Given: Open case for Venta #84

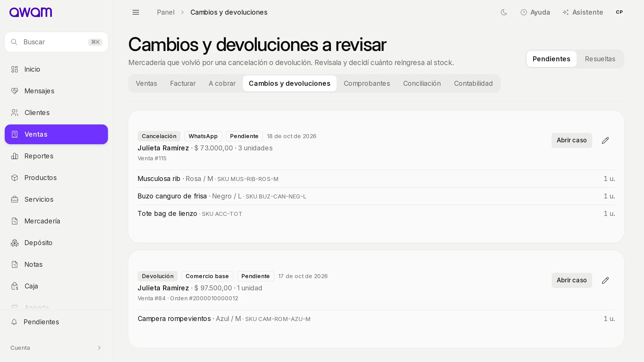Looking at the screenshot, I should tap(571, 280).
